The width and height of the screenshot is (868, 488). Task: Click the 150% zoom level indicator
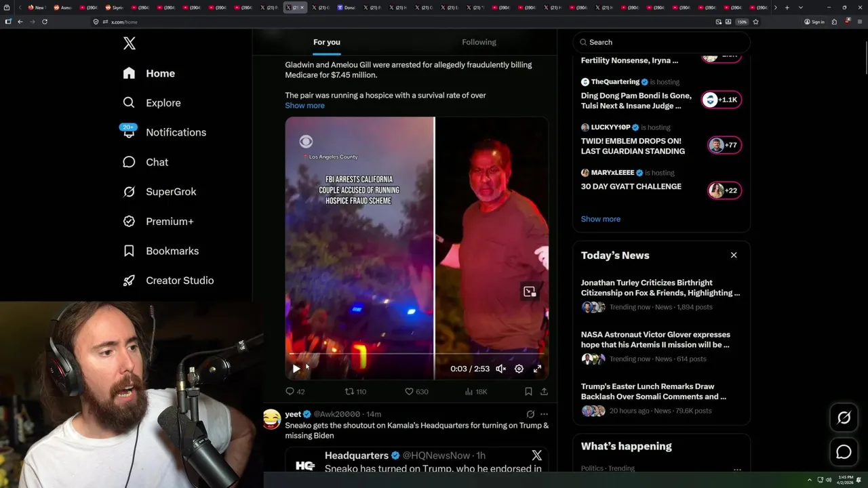pyautogui.click(x=743, y=22)
